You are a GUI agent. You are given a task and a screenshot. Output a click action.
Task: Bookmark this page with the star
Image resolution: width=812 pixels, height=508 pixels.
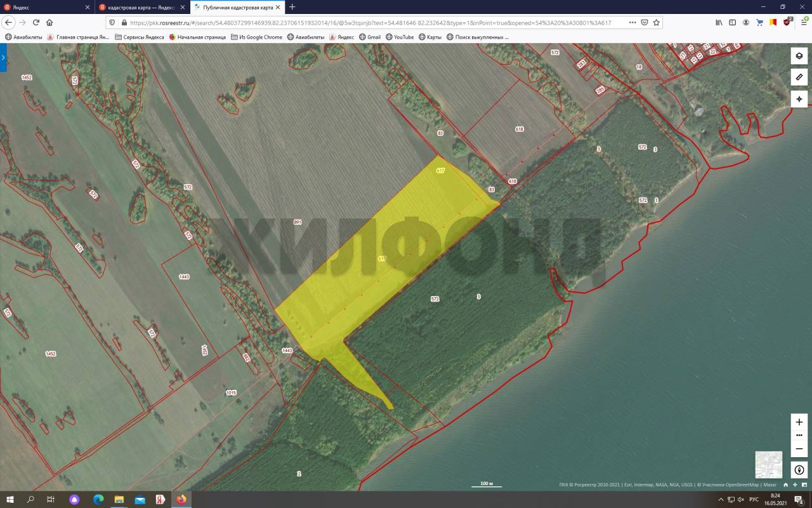657,22
